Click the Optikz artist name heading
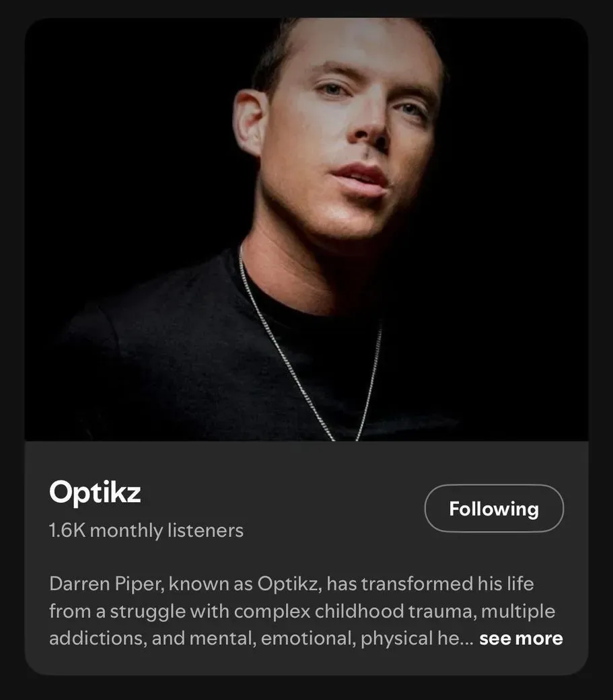This screenshot has width=613, height=700. 95,493
